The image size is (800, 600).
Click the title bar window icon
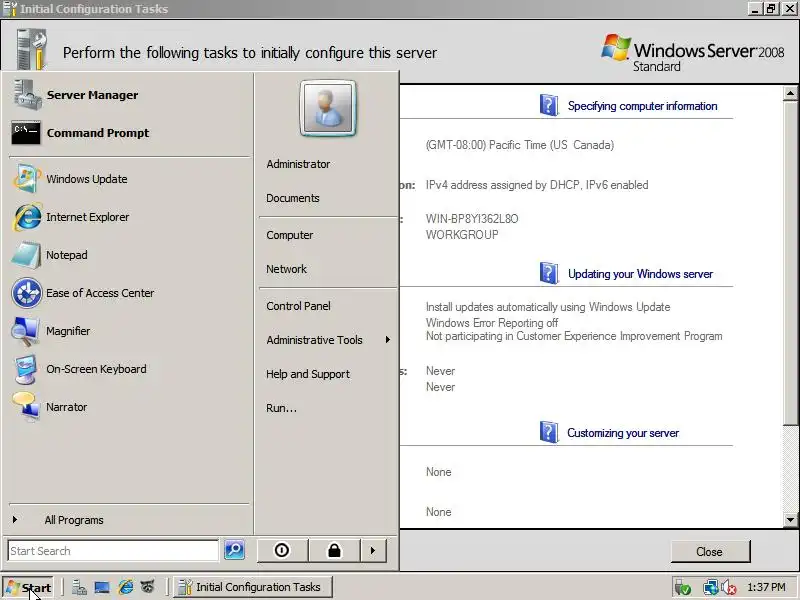10,9
